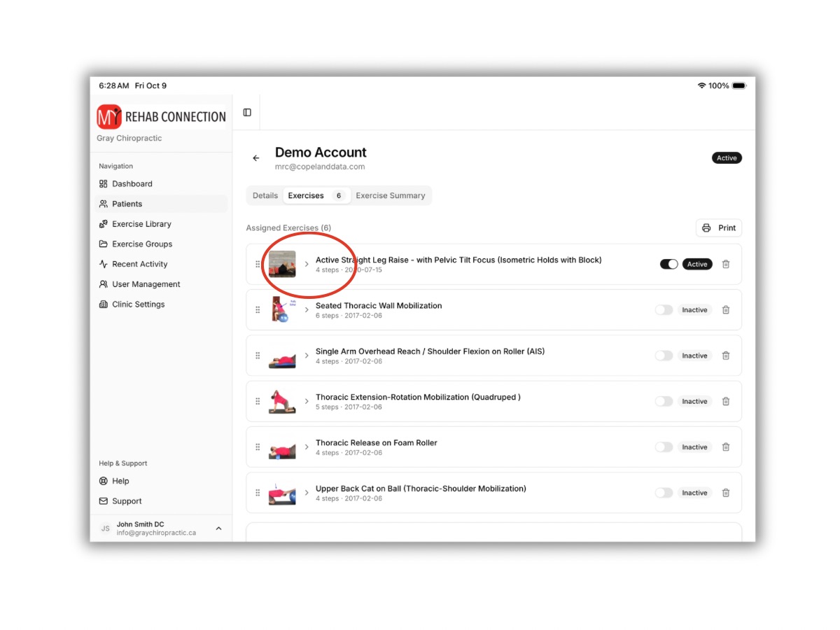Click the My Rehab Connection logo
This screenshot has width=840, height=630.
162,116
